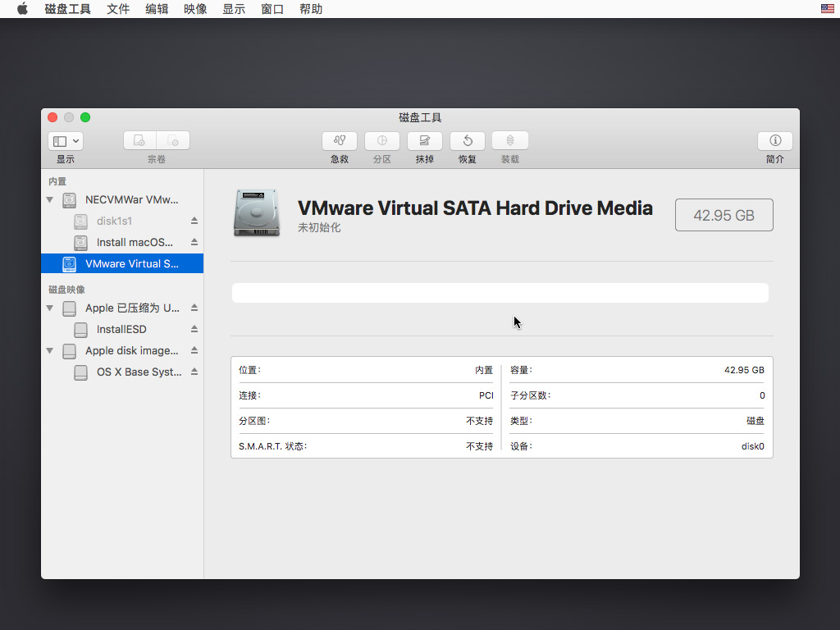Image resolution: width=840 pixels, height=630 pixels.
Task: Open the 编辑 menu
Action: (x=157, y=9)
